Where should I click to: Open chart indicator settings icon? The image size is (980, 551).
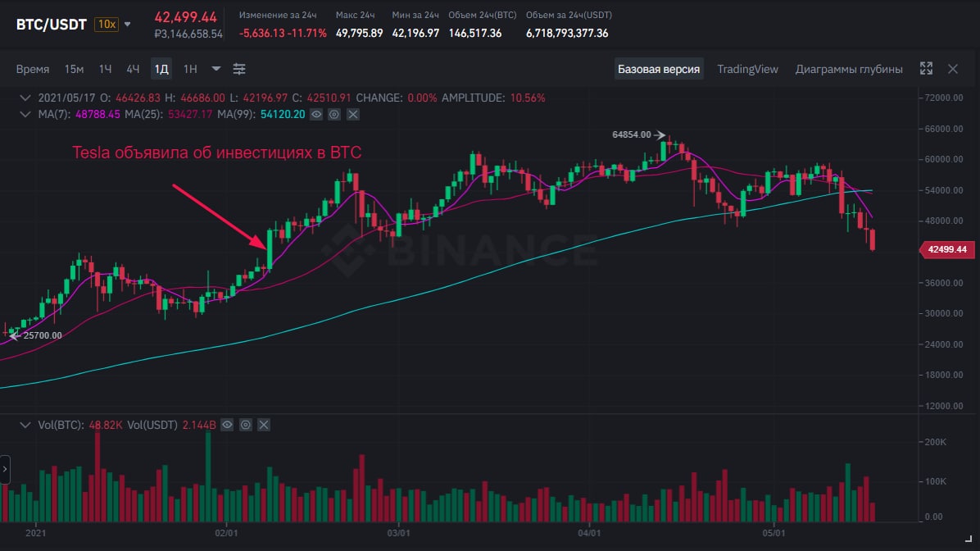(x=239, y=69)
